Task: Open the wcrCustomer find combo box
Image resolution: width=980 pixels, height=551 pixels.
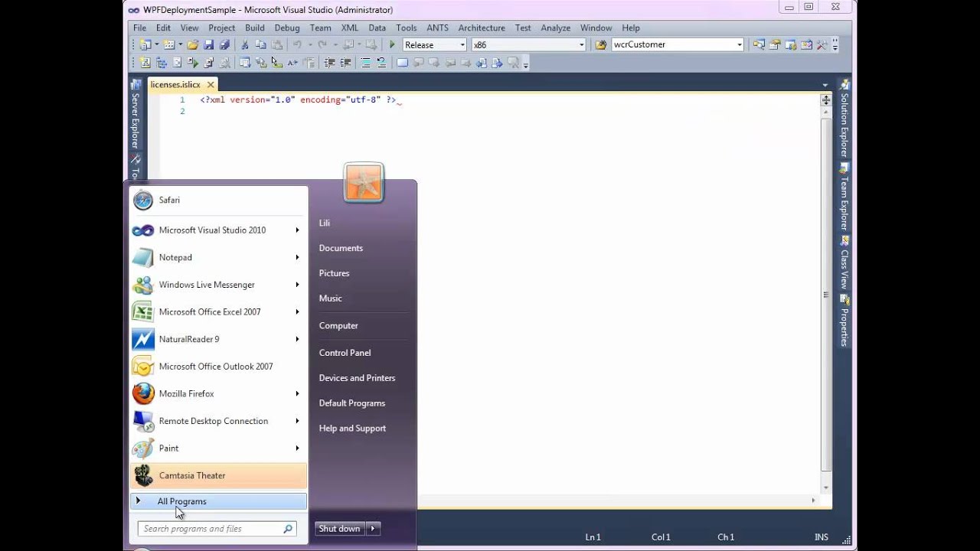Action: pos(678,44)
